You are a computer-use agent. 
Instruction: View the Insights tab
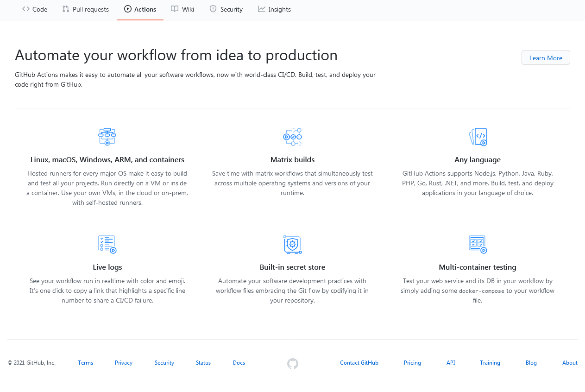pos(274,9)
